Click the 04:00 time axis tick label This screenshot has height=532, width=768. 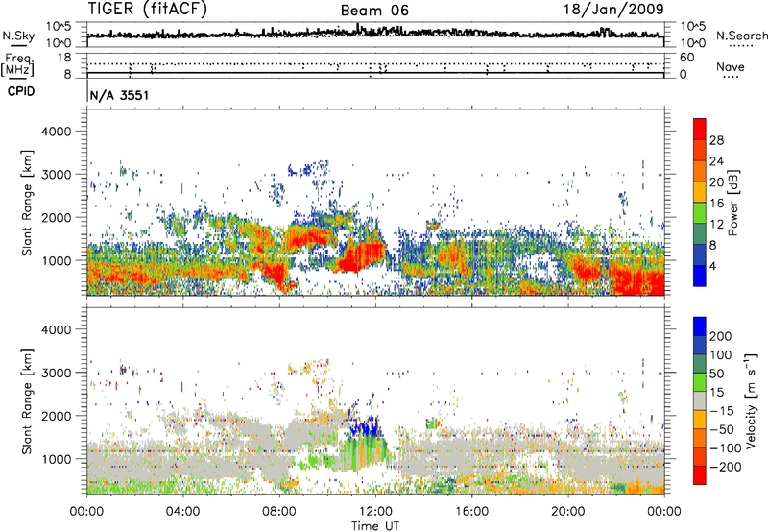coord(182,512)
